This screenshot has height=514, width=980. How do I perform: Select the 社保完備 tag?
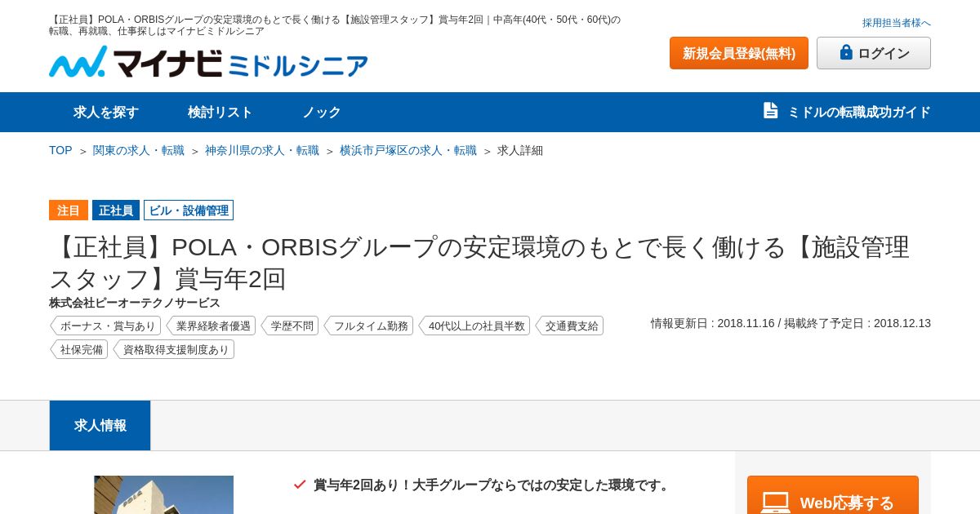click(x=79, y=349)
